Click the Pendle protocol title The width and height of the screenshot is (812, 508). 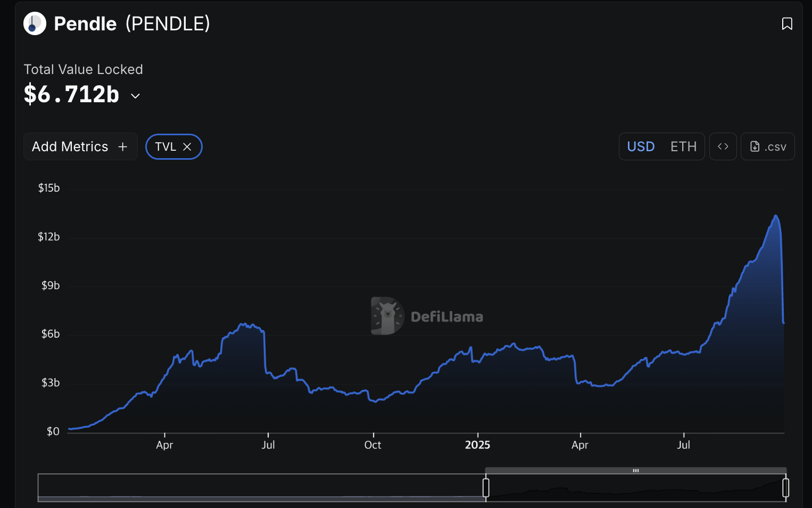point(85,23)
